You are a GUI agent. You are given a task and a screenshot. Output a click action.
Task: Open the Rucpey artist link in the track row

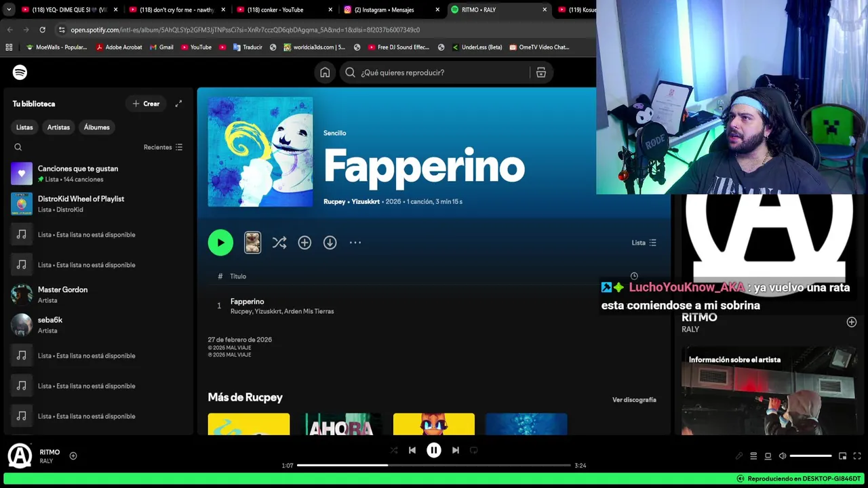pyautogui.click(x=241, y=311)
